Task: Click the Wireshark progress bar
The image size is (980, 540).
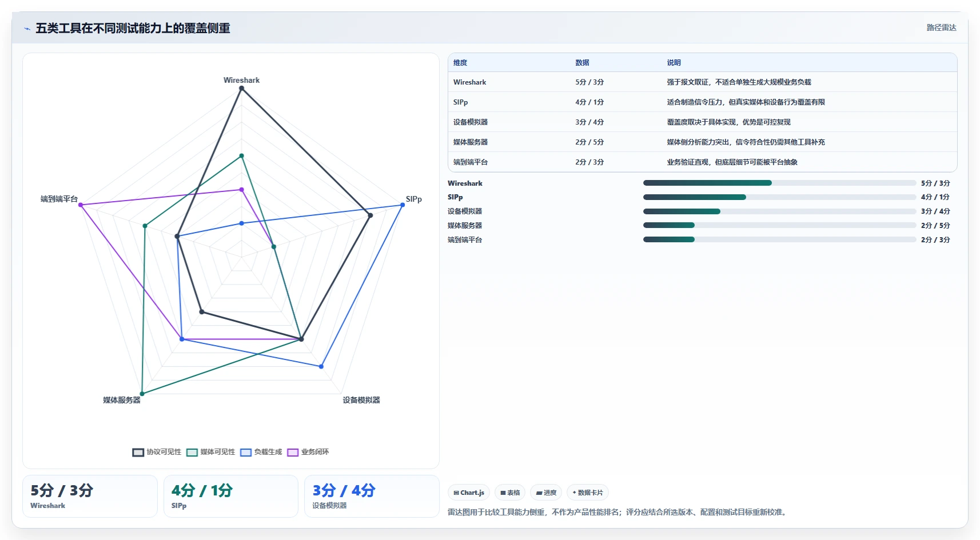Action: [779, 183]
